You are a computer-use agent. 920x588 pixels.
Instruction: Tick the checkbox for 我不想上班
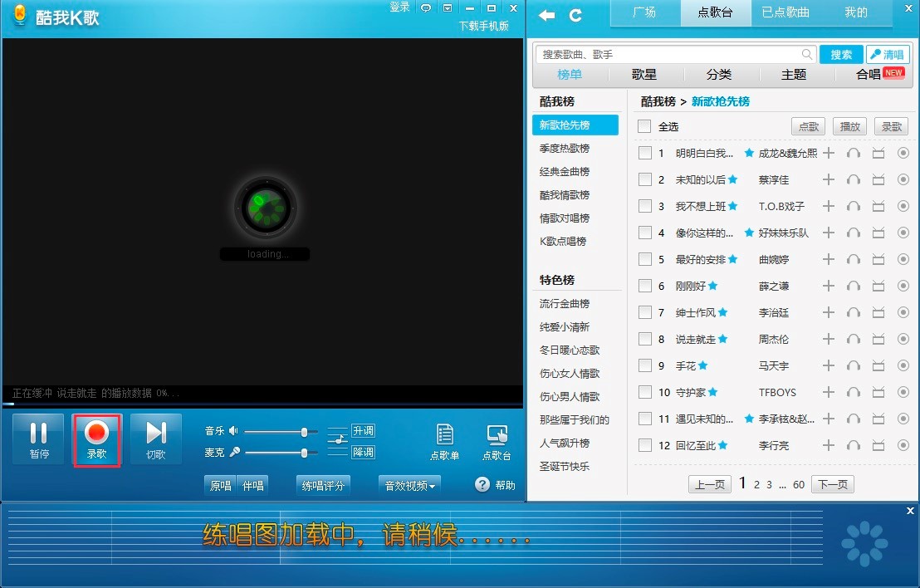coord(644,206)
